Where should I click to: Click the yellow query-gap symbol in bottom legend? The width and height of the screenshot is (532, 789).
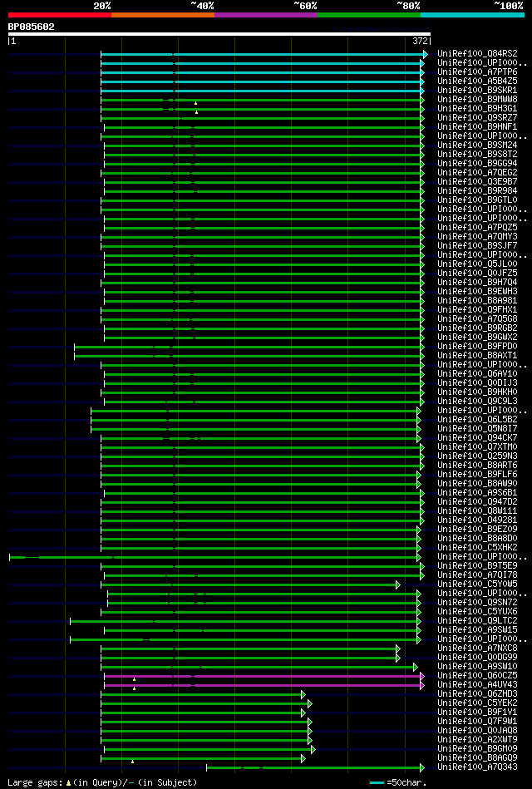coord(68,783)
